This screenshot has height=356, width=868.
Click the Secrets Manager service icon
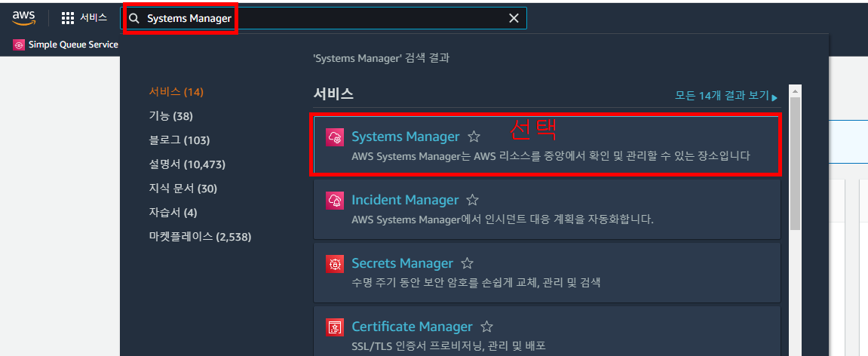click(x=335, y=263)
